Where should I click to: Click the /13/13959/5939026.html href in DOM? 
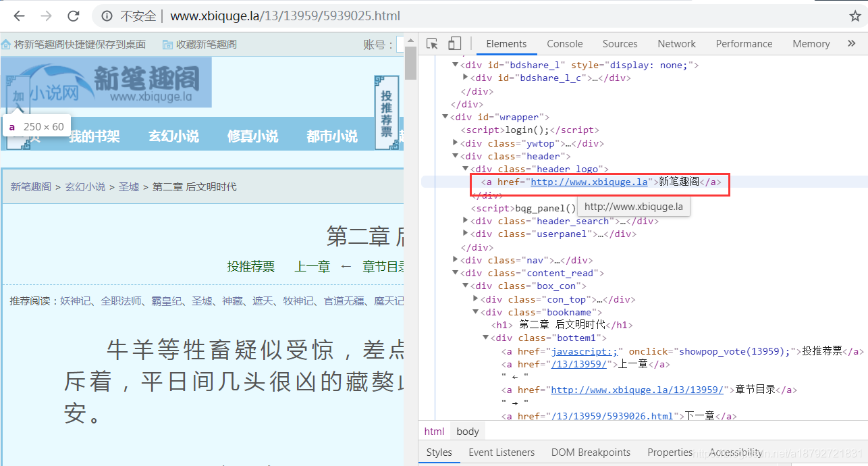(612, 416)
